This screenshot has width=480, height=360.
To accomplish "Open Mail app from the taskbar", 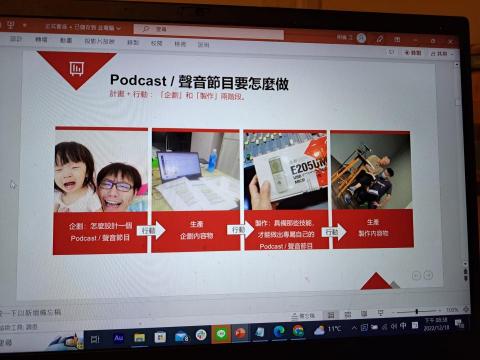I will [x=181, y=337].
